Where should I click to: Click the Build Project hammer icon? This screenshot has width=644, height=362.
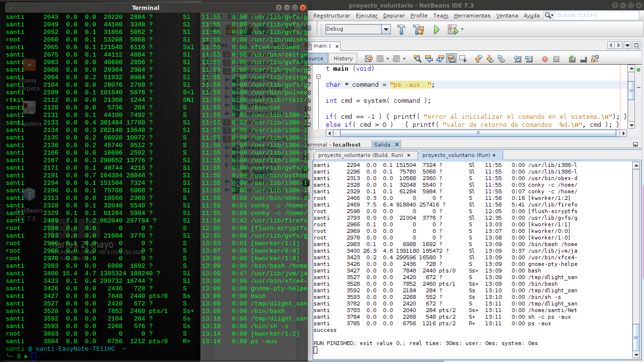[x=401, y=29]
